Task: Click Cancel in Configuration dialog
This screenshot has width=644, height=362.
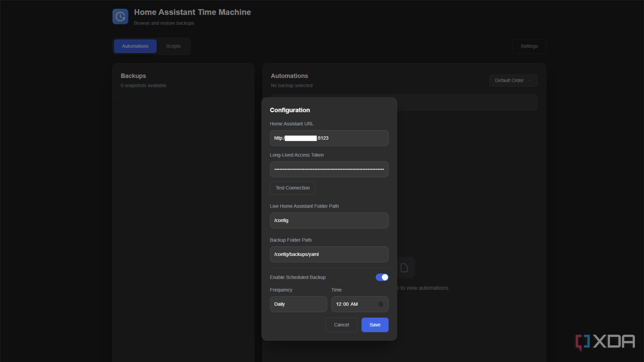Action: pos(341,325)
